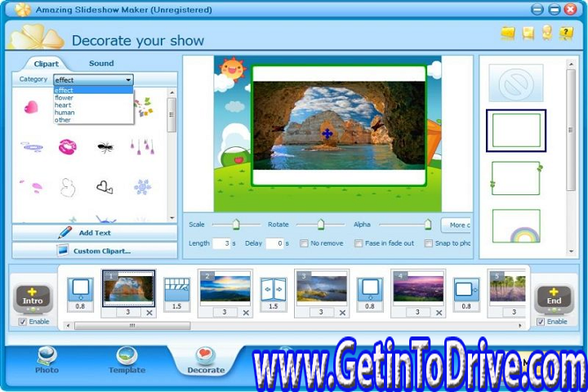Save project with the floppy disk icon

tap(528, 33)
